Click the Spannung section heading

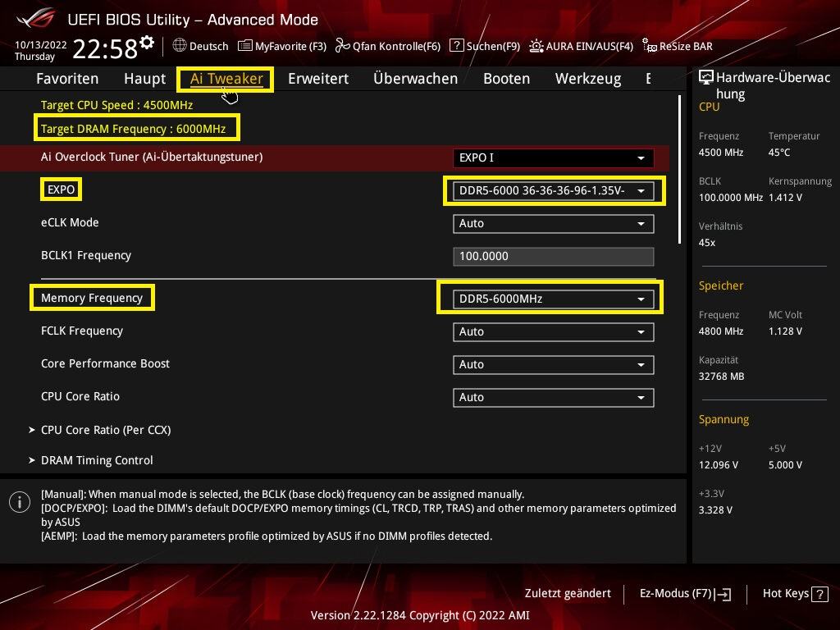[x=724, y=419]
